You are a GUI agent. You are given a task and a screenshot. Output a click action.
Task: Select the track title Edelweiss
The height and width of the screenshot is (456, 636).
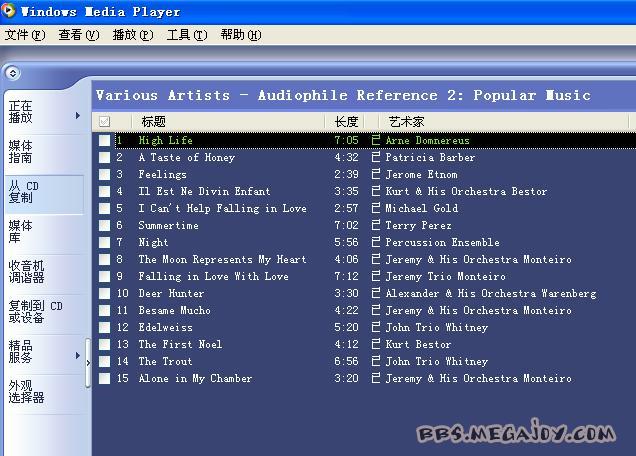point(165,327)
